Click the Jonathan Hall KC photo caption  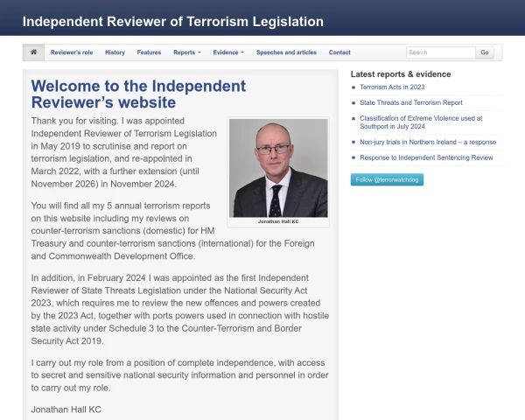tap(278, 221)
